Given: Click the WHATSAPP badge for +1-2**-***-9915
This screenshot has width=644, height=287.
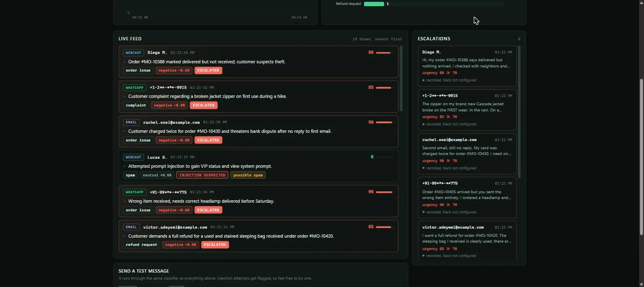Looking at the screenshot, I should (135, 88).
